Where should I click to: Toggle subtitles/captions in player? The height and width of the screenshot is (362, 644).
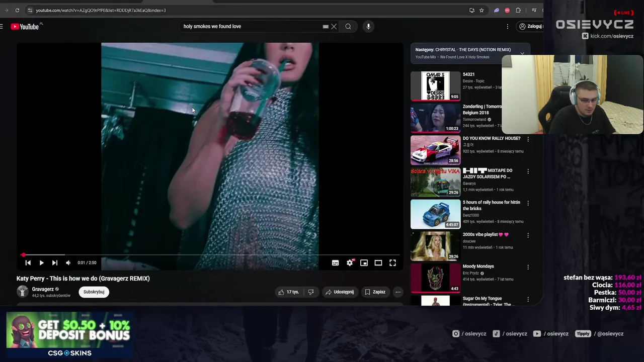[x=335, y=263]
